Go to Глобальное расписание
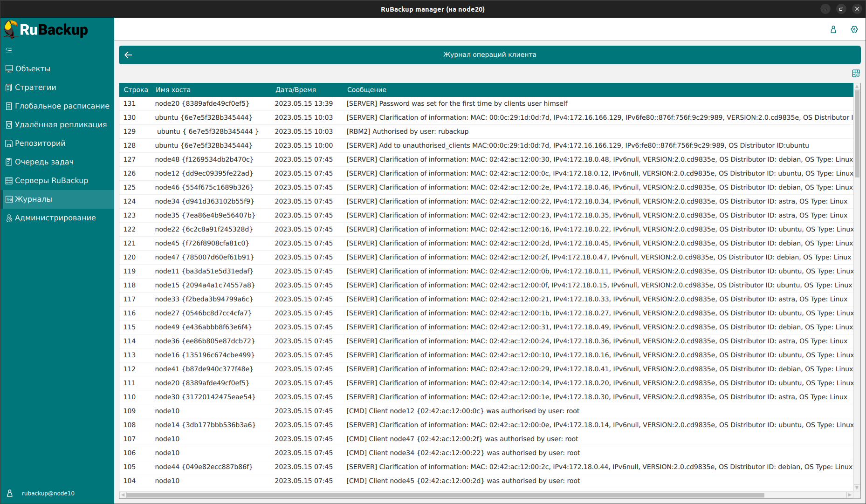866x504 pixels. coord(62,106)
